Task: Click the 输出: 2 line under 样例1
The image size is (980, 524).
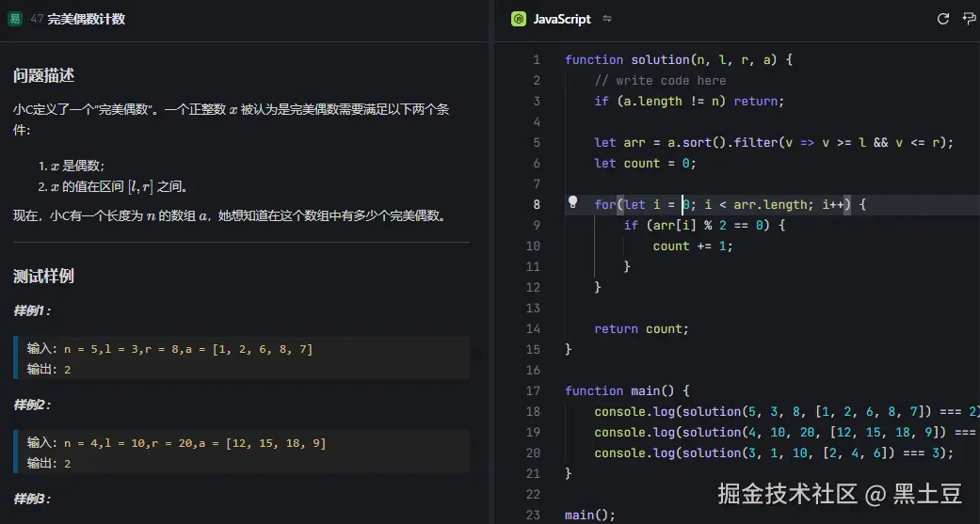Action: 49,370
